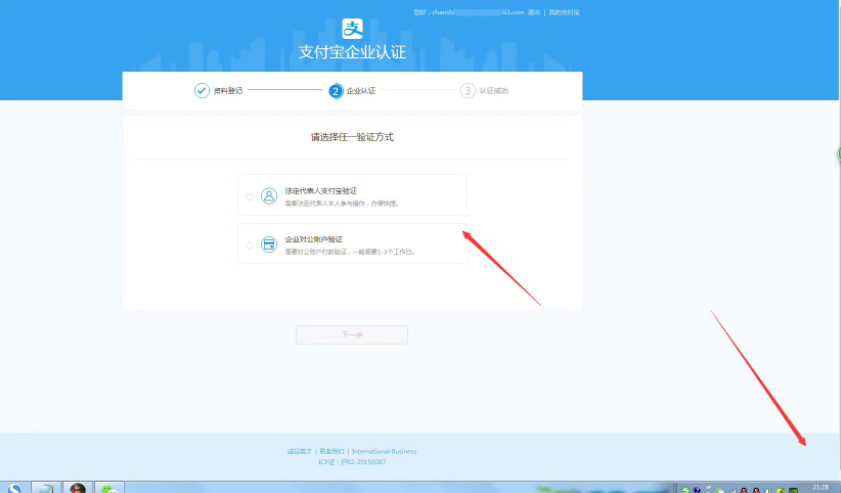Click step 2 circle icon 企业认证

(x=336, y=91)
